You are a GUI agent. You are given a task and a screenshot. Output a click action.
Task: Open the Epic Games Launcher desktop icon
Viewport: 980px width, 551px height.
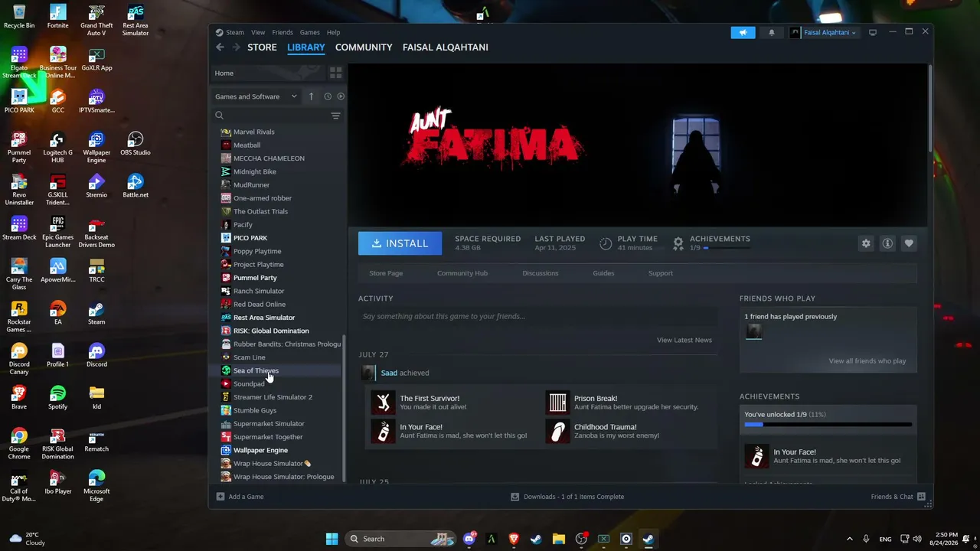coord(57,232)
